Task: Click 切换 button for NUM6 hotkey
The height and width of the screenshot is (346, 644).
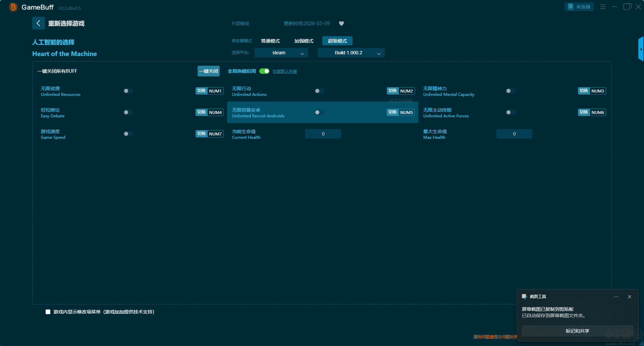Action: click(x=584, y=112)
